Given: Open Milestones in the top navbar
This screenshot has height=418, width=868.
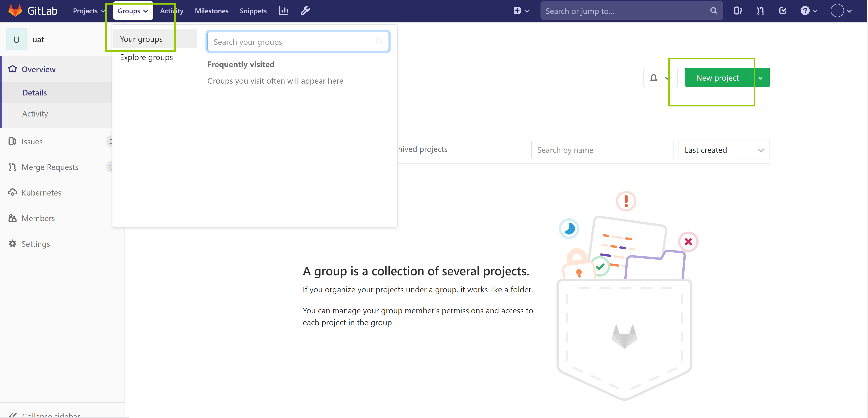Looking at the screenshot, I should 212,11.
